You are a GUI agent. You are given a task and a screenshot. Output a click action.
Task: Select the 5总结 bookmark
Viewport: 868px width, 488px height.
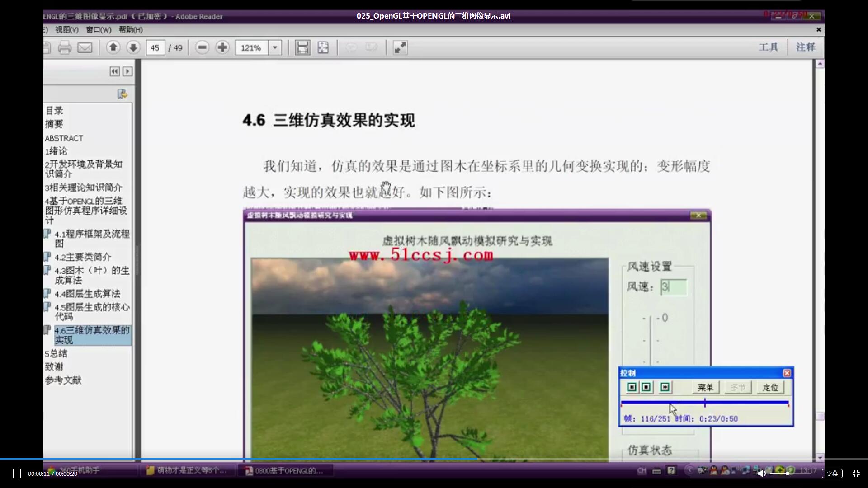pos(56,353)
